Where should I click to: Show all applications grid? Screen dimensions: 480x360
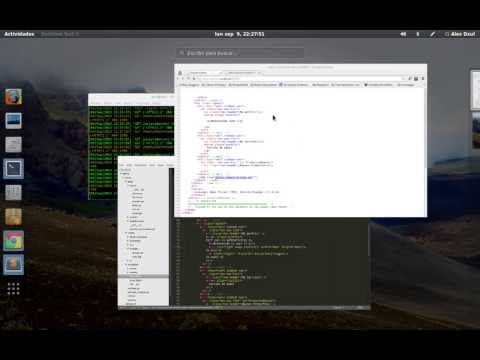[x=13, y=289]
